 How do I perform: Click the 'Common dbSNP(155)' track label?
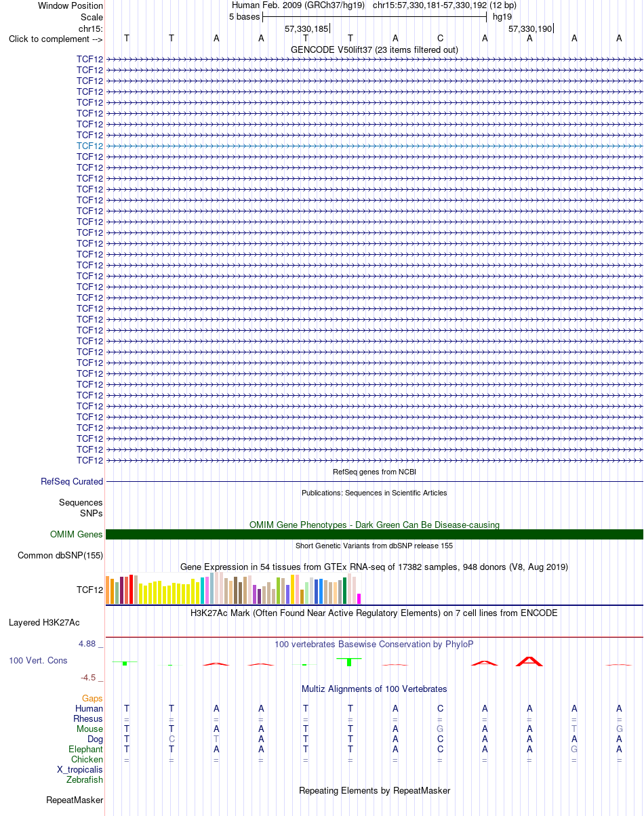pos(60,556)
